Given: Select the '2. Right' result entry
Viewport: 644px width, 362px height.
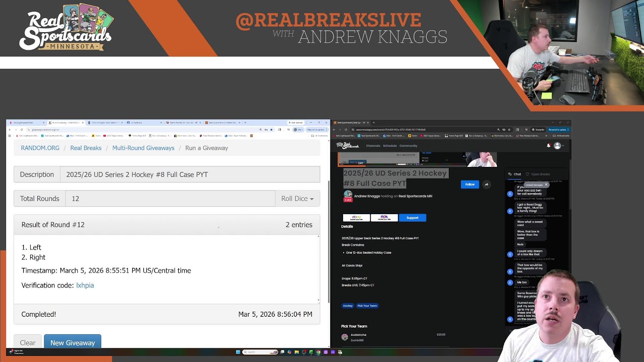Looking at the screenshot, I should (33, 257).
